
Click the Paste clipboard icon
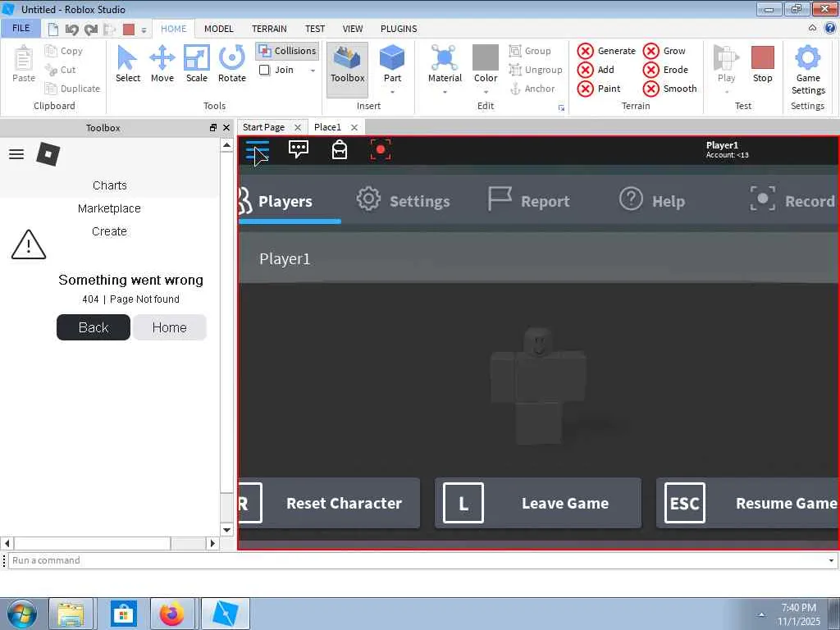(x=24, y=58)
